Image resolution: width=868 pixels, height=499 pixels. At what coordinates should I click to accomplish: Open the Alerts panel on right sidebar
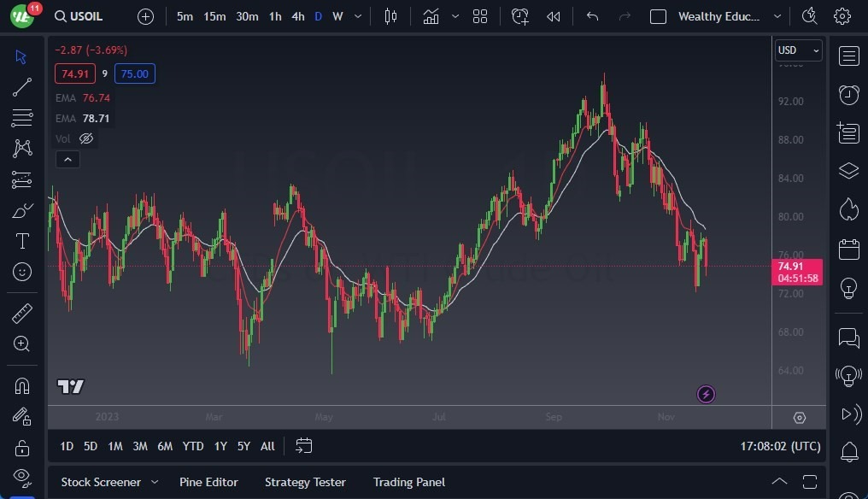click(848, 95)
